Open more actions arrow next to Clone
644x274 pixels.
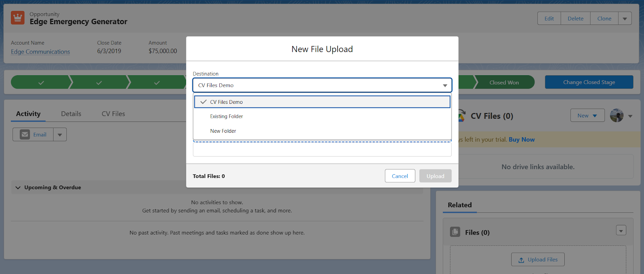625,19
